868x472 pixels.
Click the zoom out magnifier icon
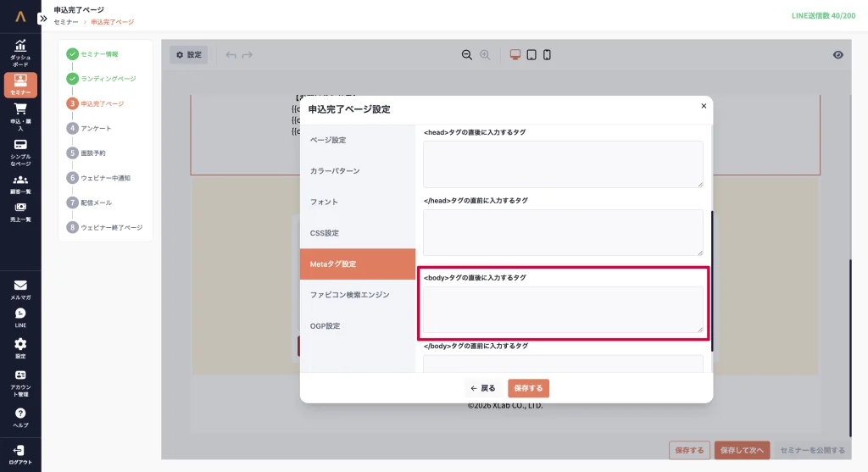pos(466,55)
